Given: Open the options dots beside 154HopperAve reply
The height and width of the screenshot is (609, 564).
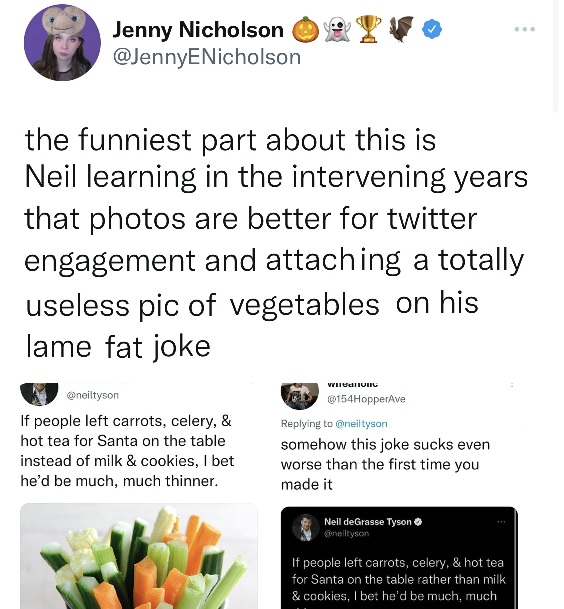Looking at the screenshot, I should pos(512,385).
